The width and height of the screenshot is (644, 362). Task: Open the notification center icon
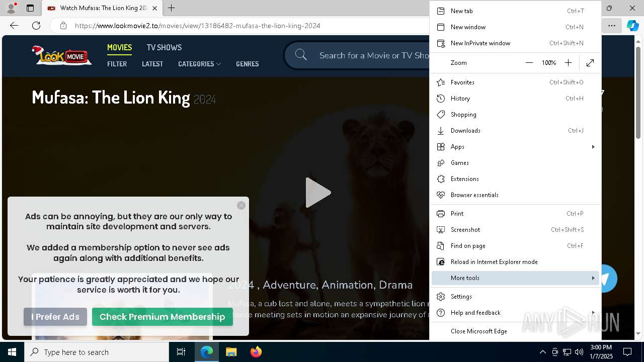627,352
